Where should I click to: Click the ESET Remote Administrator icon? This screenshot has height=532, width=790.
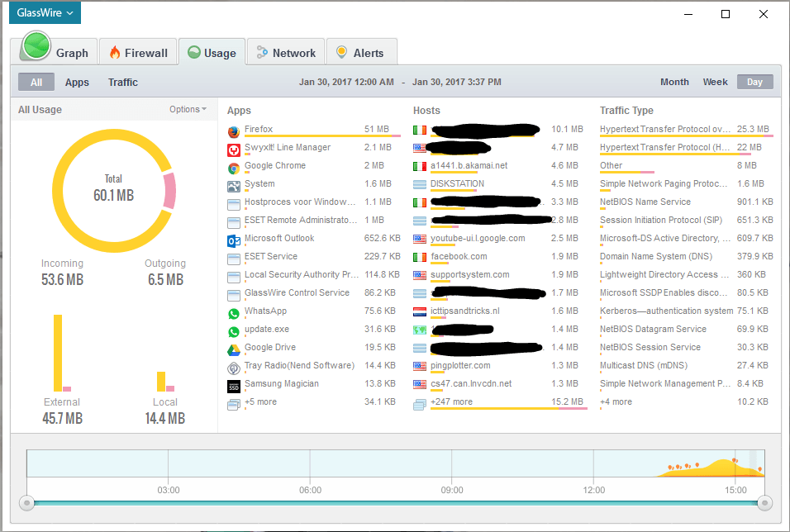coord(233,223)
